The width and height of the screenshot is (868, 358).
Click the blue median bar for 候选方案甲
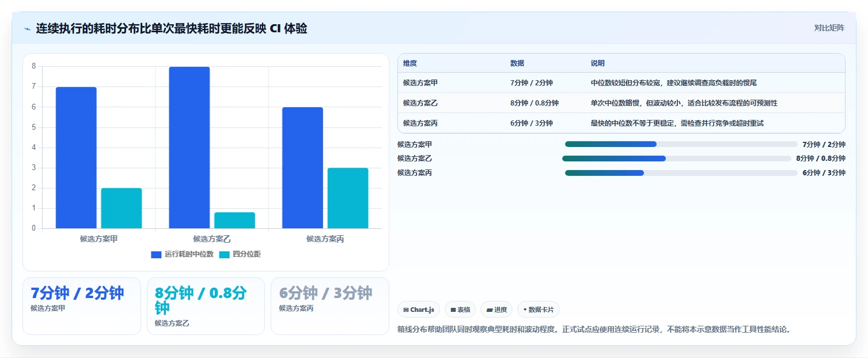(x=76, y=157)
